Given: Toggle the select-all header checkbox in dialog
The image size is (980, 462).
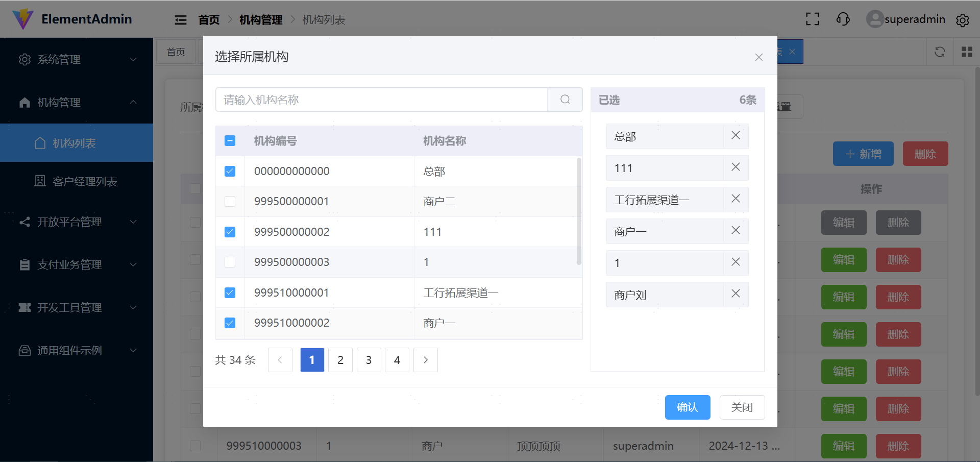Looking at the screenshot, I should coord(230,140).
